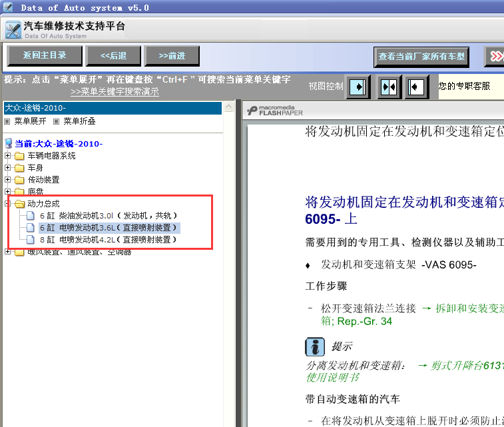Click folder icon of 传动装置
504x427 pixels.
19,180
